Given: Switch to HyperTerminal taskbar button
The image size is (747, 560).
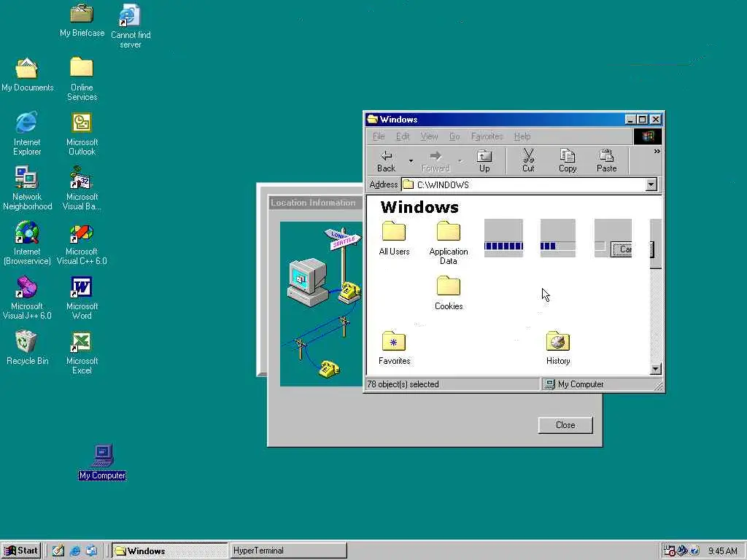Looking at the screenshot, I should click(288, 551).
